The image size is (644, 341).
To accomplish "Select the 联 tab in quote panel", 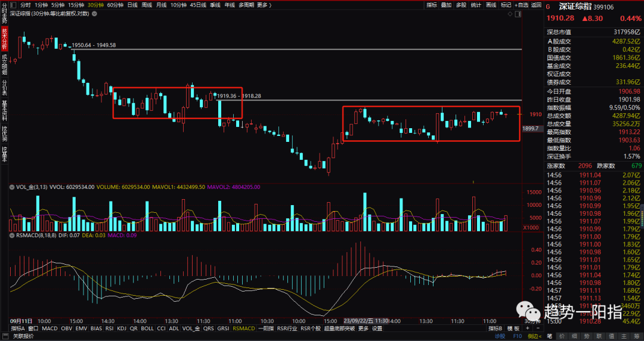I will click(599, 336).
